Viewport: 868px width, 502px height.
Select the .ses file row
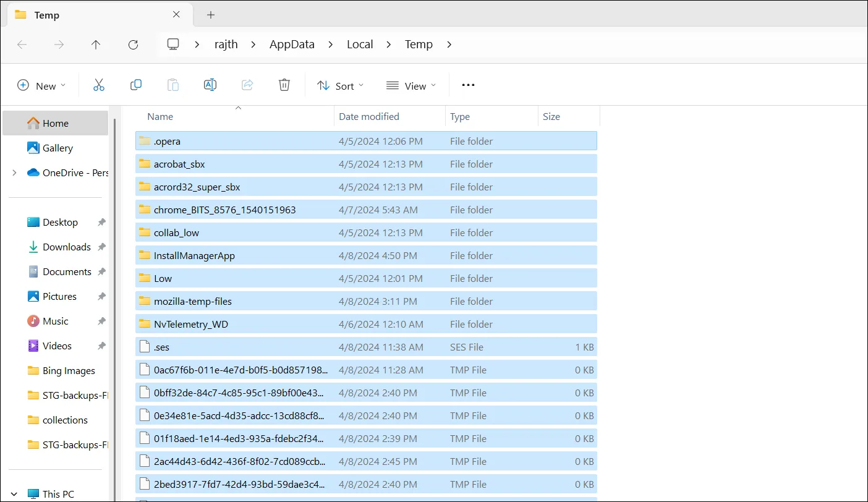162,347
